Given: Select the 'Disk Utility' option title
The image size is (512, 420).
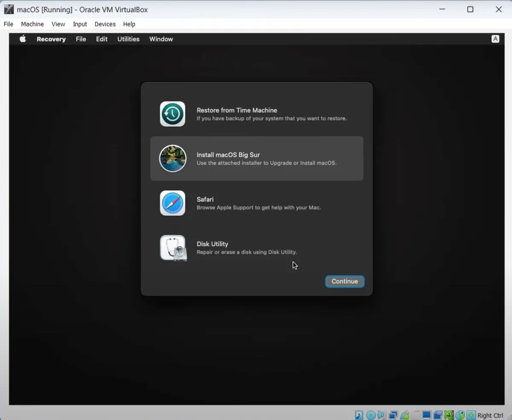Looking at the screenshot, I should tap(212, 244).
